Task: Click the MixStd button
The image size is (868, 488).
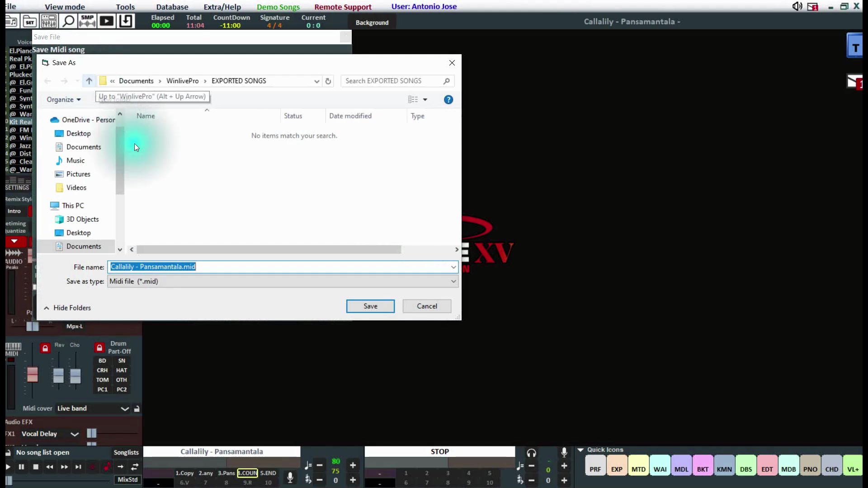Action: pyautogui.click(x=127, y=480)
